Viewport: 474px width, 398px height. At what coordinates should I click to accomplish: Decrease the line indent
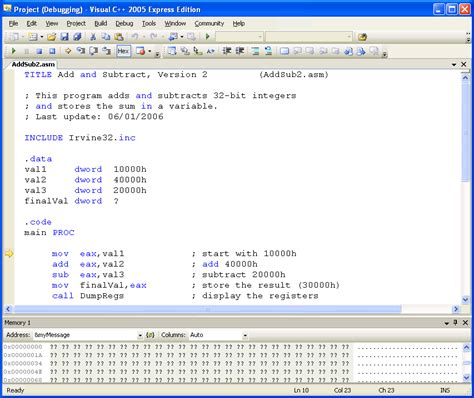pos(227,51)
